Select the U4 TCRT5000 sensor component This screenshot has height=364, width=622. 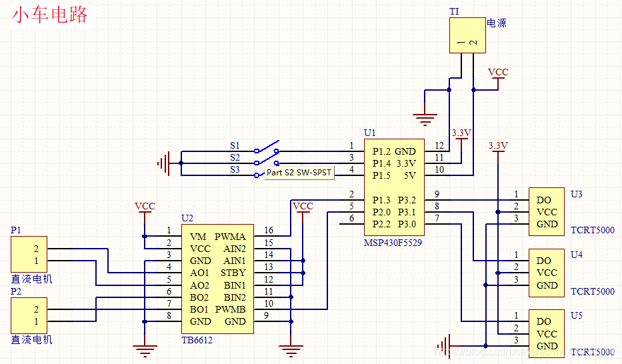547,273
